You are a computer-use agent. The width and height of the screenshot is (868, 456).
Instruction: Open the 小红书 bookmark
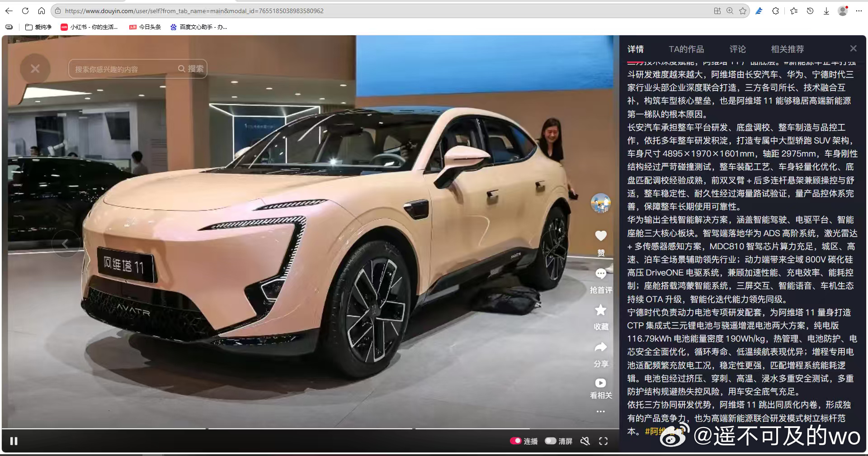coord(89,27)
